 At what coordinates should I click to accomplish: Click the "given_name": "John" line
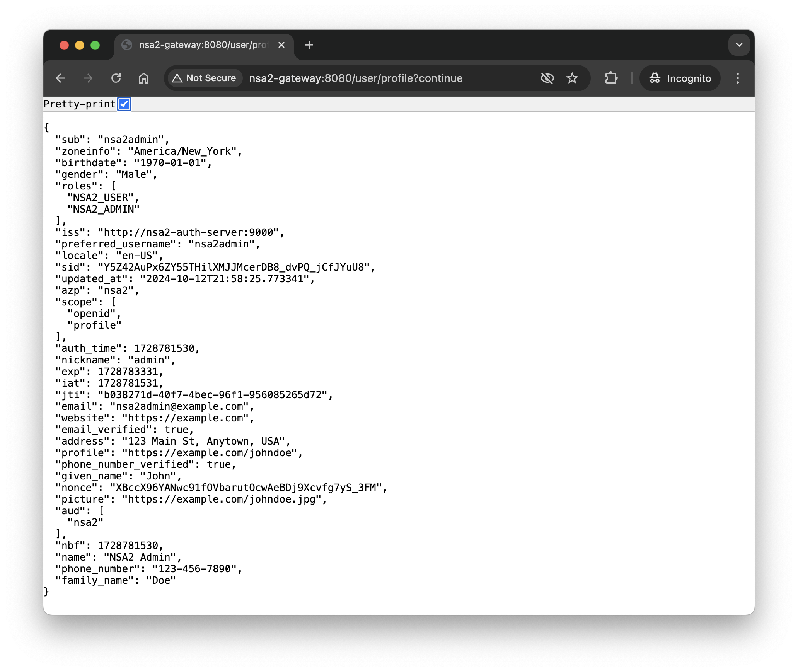119,476
